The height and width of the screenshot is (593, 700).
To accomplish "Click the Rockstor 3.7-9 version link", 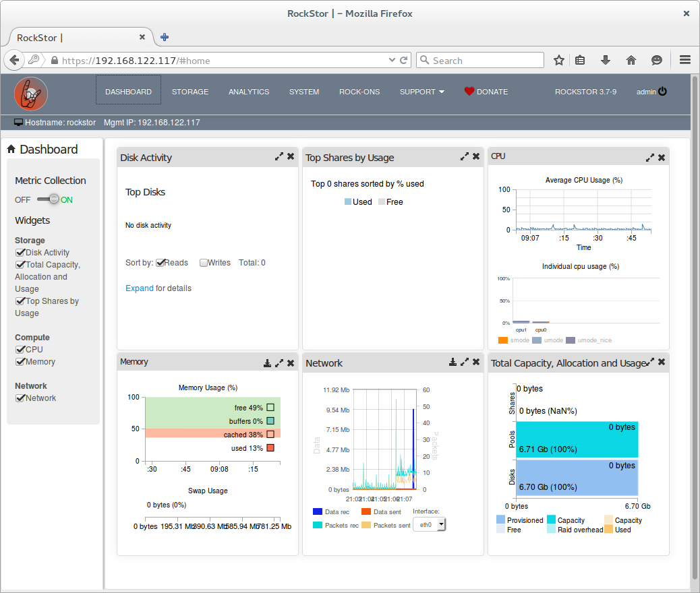I will tap(585, 92).
